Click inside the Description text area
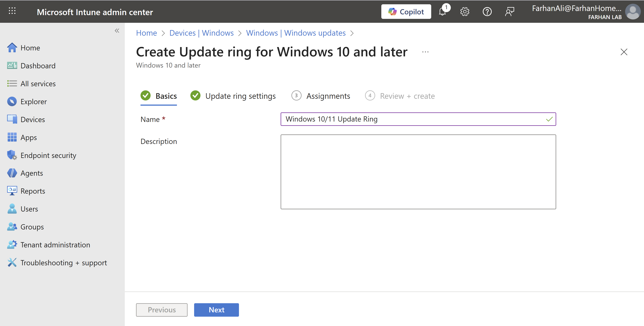Viewport: 644px width, 326px height. point(418,172)
